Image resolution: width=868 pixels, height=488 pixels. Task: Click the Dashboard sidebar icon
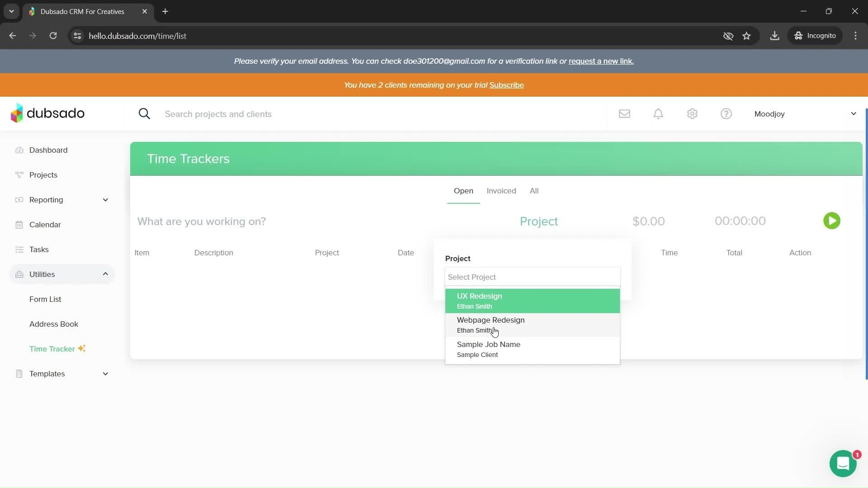pyautogui.click(x=19, y=150)
